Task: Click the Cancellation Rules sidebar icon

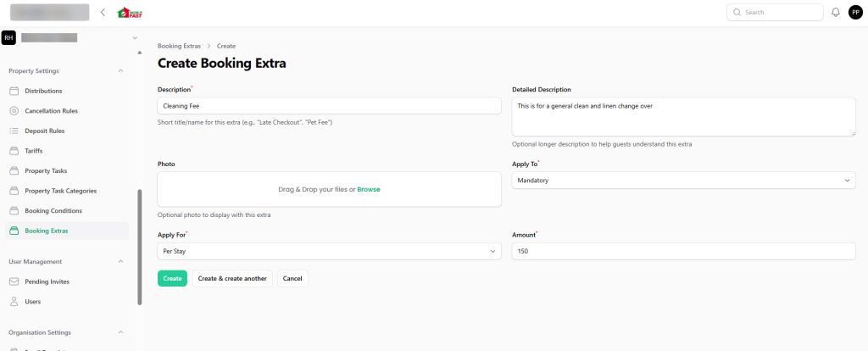Action: coord(14,111)
